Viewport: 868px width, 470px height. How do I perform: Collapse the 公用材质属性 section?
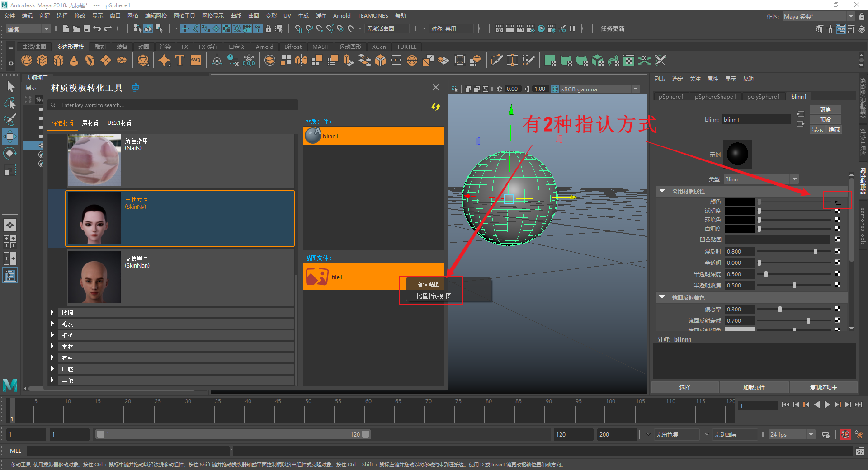(x=662, y=191)
